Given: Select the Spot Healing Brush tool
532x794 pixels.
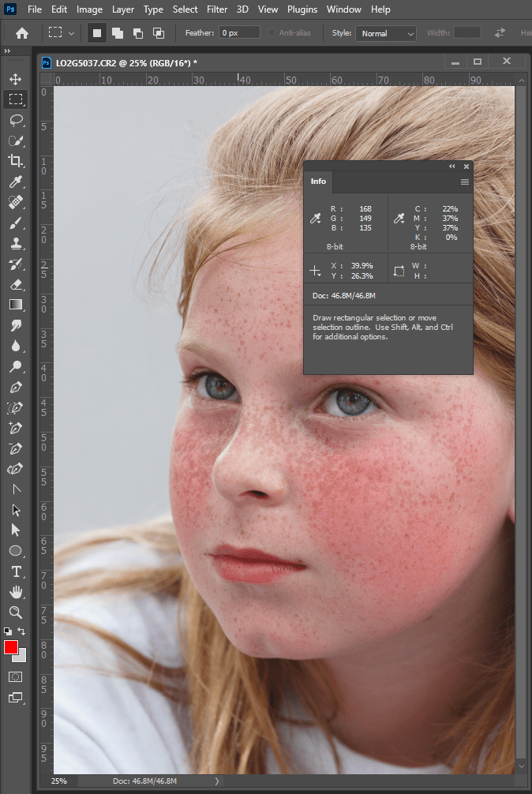Looking at the screenshot, I should pos(16,202).
